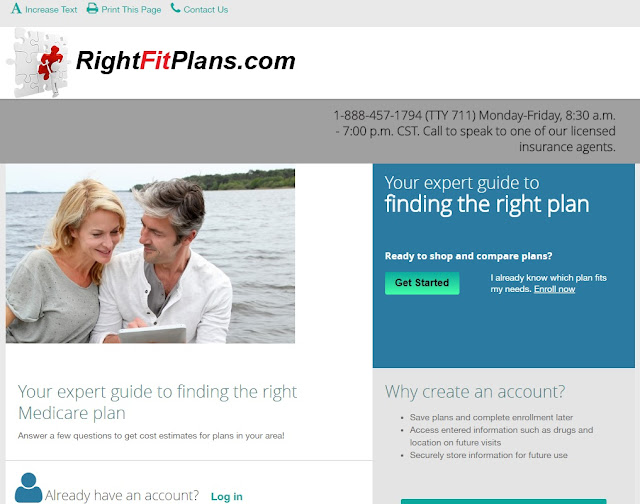Click the blue user account icon
The image size is (640, 504).
pos(28,488)
